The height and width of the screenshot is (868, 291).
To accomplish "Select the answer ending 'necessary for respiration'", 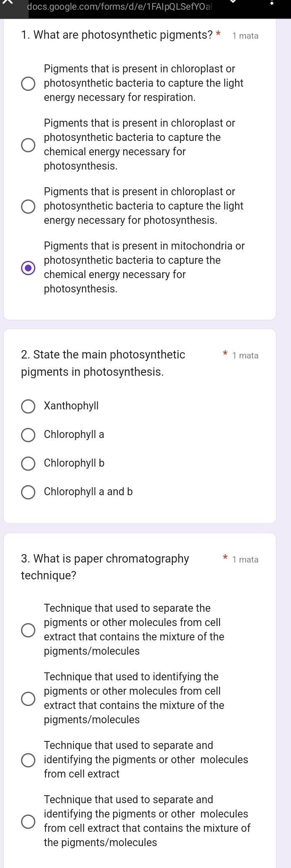I will pyautogui.click(x=28, y=84).
